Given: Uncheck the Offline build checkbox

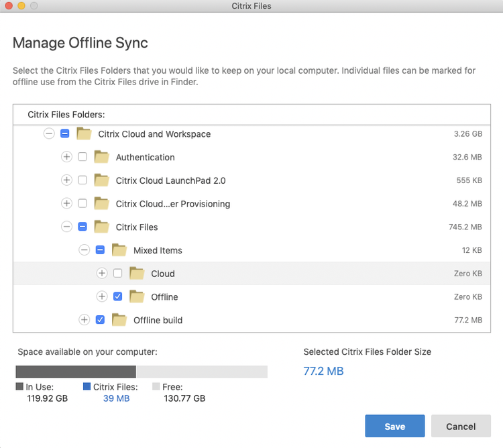Looking at the screenshot, I should (x=100, y=320).
